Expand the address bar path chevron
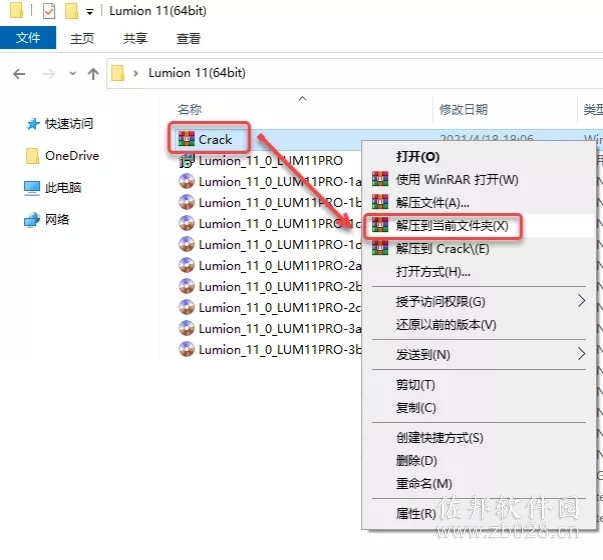The image size is (603, 560). (135, 73)
